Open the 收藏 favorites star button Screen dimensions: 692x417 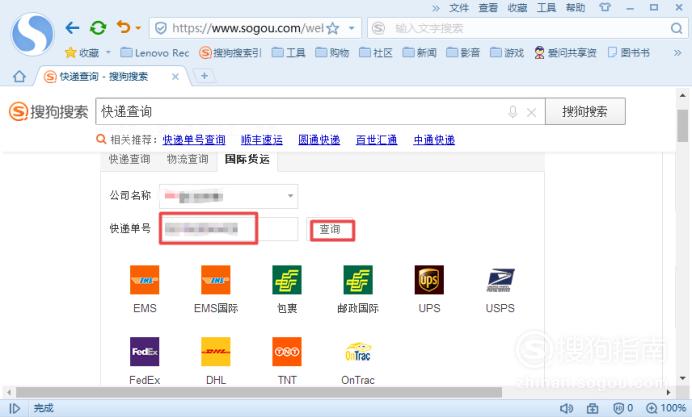pyautogui.click(x=82, y=53)
